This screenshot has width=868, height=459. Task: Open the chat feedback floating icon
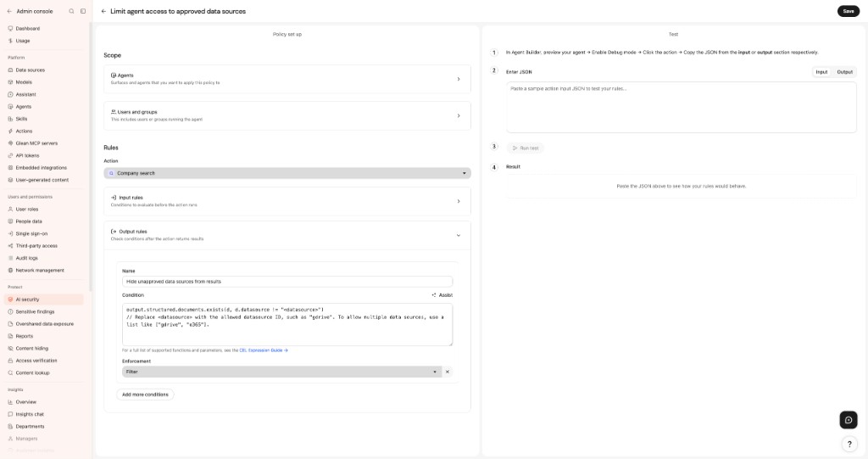pos(848,420)
